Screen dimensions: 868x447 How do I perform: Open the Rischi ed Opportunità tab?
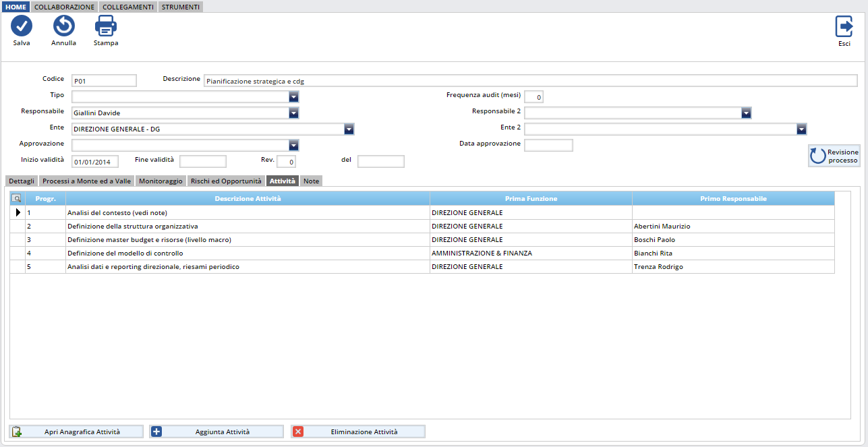pyautogui.click(x=226, y=181)
